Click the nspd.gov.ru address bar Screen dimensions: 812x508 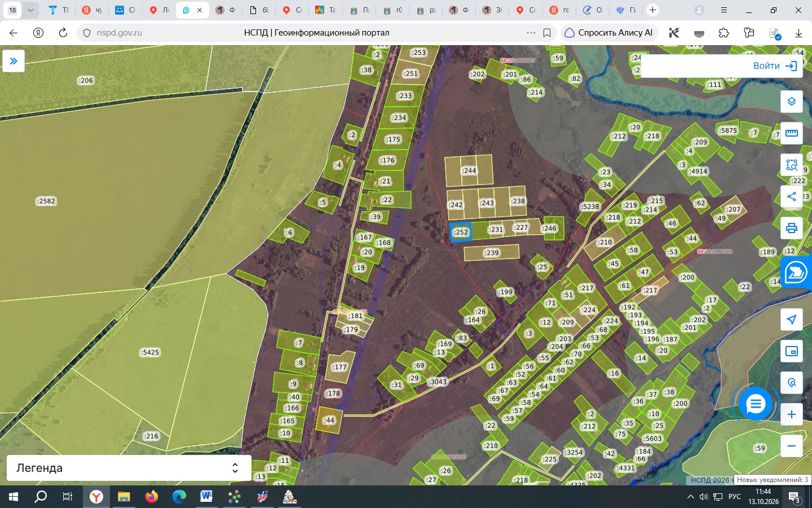[x=304, y=33]
